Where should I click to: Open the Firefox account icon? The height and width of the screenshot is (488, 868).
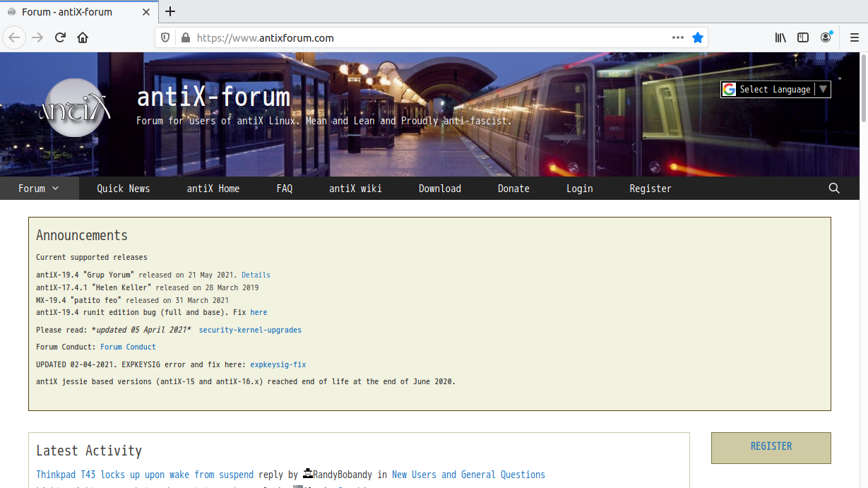(826, 37)
